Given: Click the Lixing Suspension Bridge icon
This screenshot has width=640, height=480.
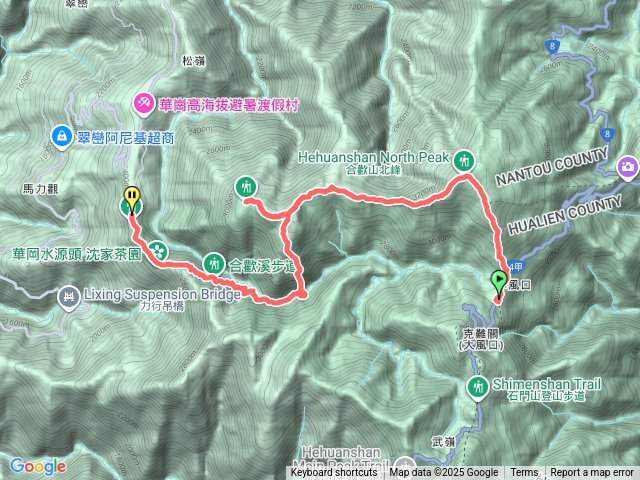Looking at the screenshot, I should pos(69,298).
